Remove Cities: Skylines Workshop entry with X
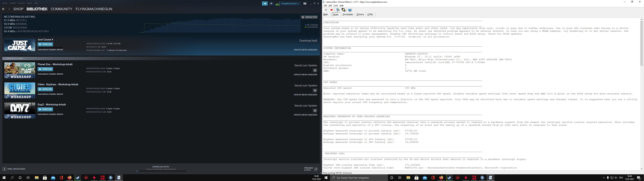The image size is (644, 181). coord(315,90)
